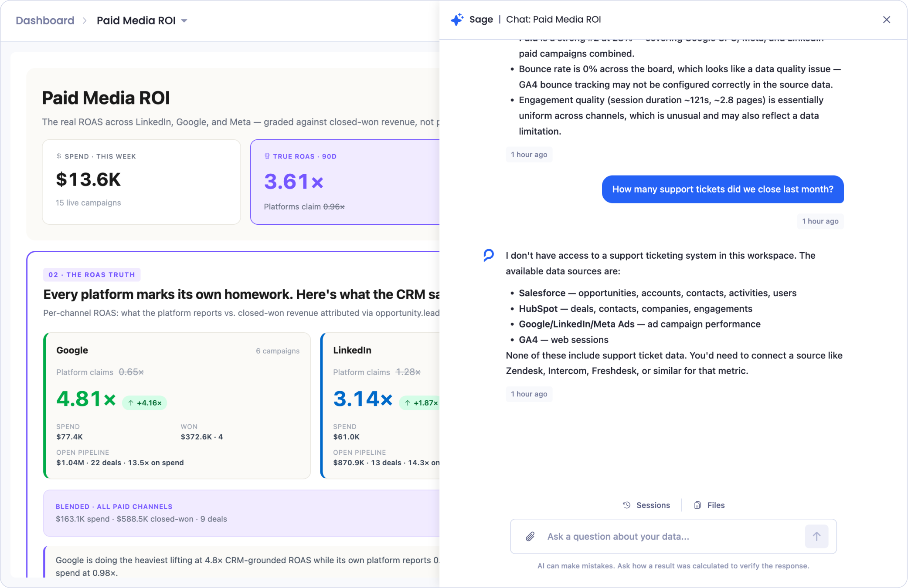908x588 pixels.
Task: Click the paperclip attach icon
Action: pyautogui.click(x=530, y=537)
